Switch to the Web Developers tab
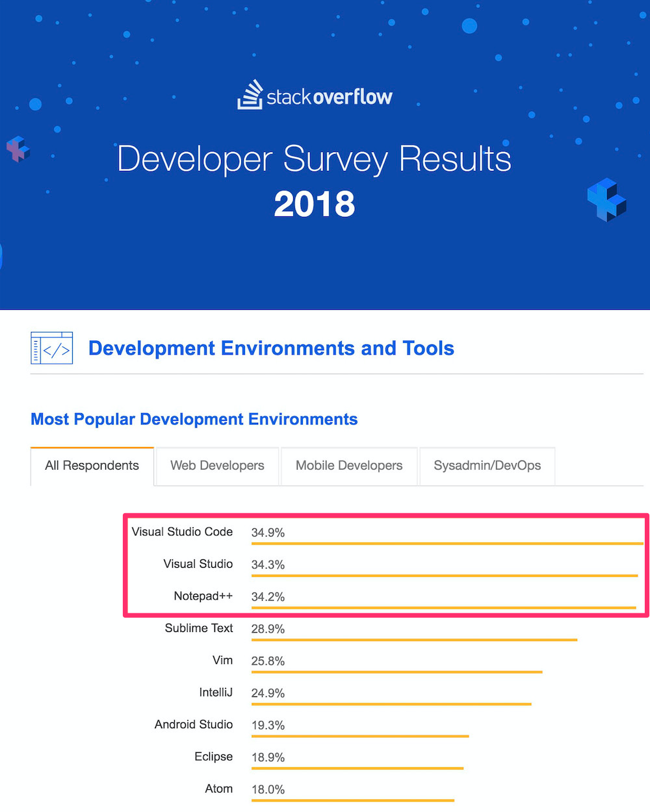650x812 pixels. tap(217, 466)
